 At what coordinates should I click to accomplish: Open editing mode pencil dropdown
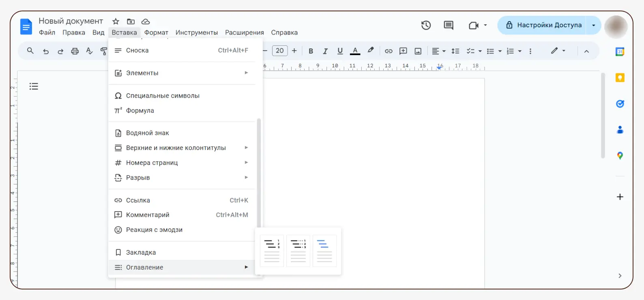coord(558,51)
